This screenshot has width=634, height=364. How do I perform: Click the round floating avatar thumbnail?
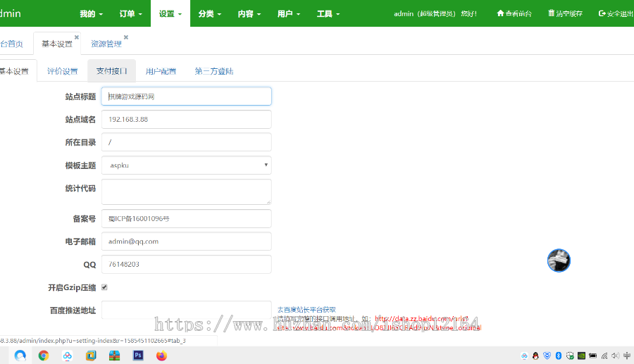click(559, 261)
